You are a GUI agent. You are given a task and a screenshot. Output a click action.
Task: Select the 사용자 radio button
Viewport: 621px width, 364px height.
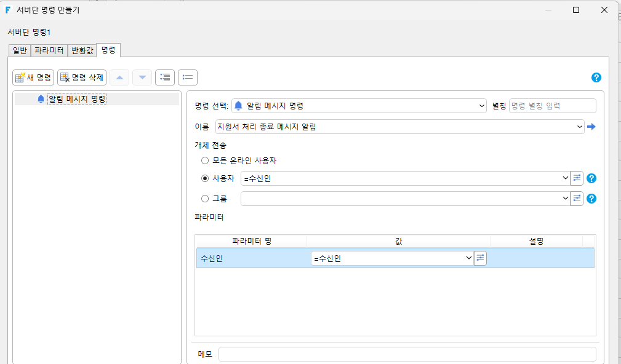tap(205, 178)
